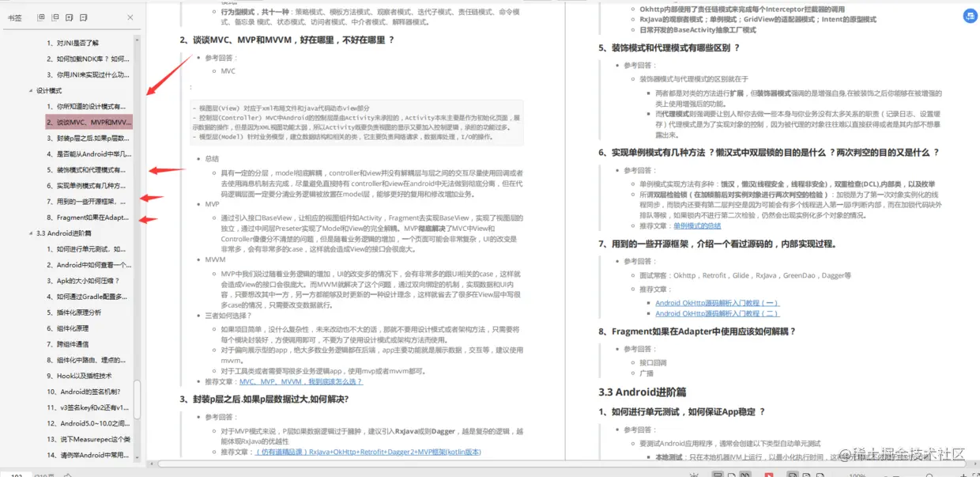The image size is (980, 477).
Task: Click heading 7、用到的一些开源框架
Action: 718,244
